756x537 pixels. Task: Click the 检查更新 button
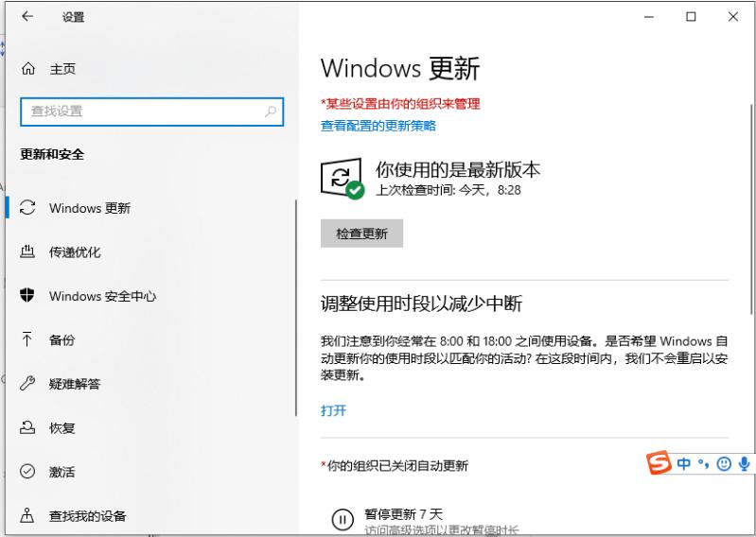[361, 234]
